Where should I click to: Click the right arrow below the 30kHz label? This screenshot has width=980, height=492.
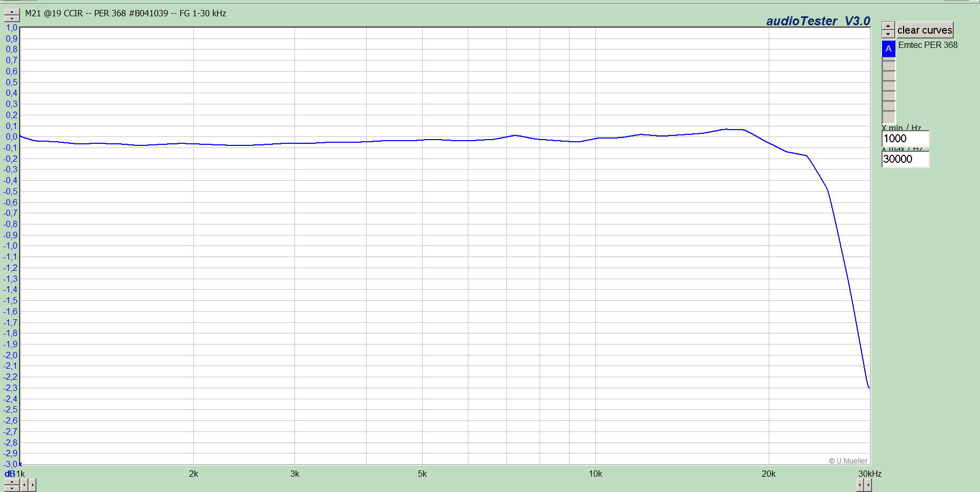coord(868,485)
